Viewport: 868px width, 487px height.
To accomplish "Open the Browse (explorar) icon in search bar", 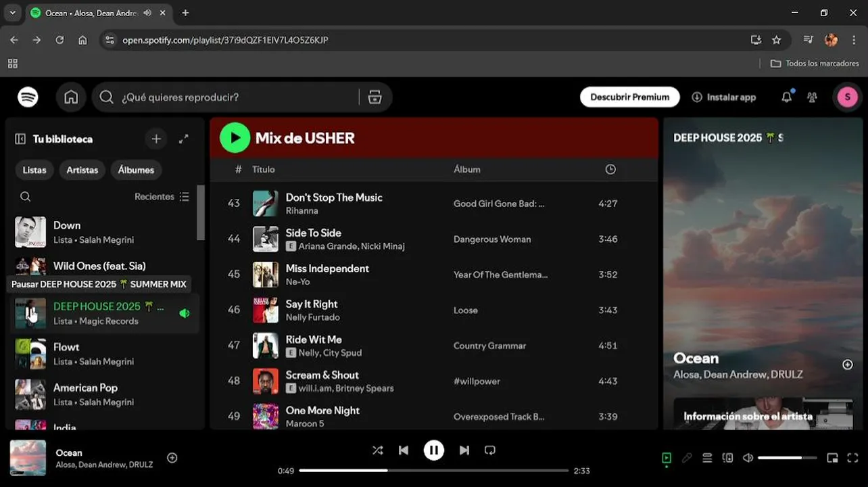I will tap(375, 97).
